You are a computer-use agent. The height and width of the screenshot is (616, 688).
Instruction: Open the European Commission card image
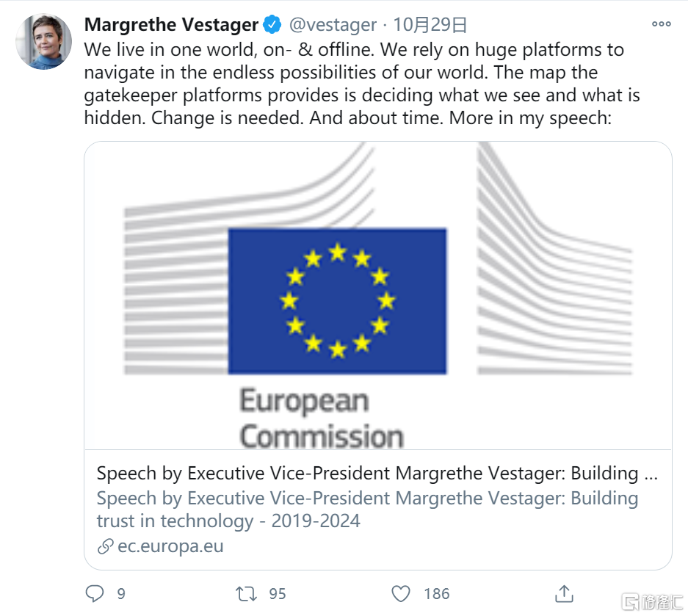point(378,294)
